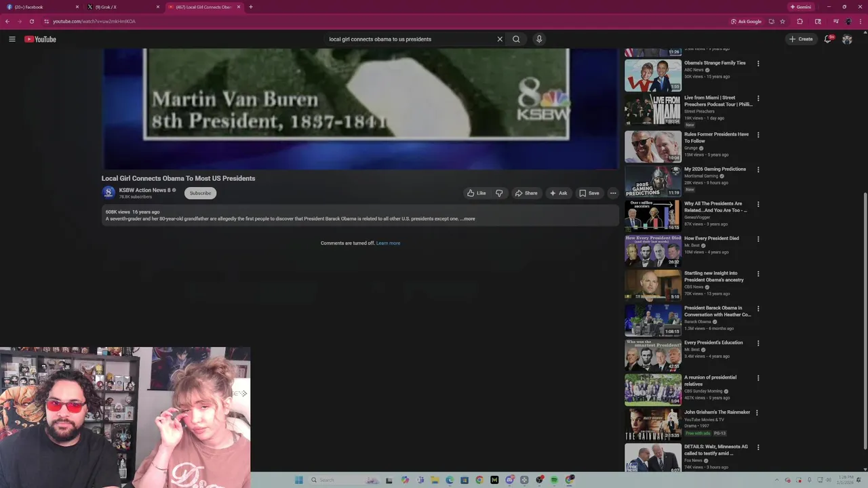Image resolution: width=868 pixels, height=488 pixels.
Task: Open options for Rules Former Presidents video
Action: [758, 135]
